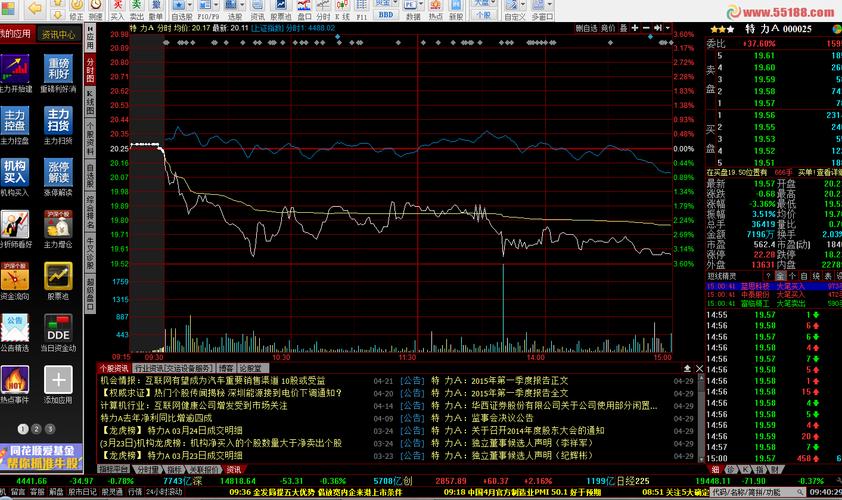Open the 重磅利好 app icon
The image size is (842, 500).
click(x=58, y=69)
